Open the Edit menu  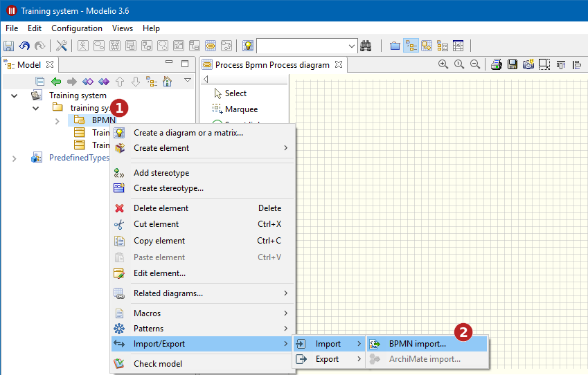point(35,28)
